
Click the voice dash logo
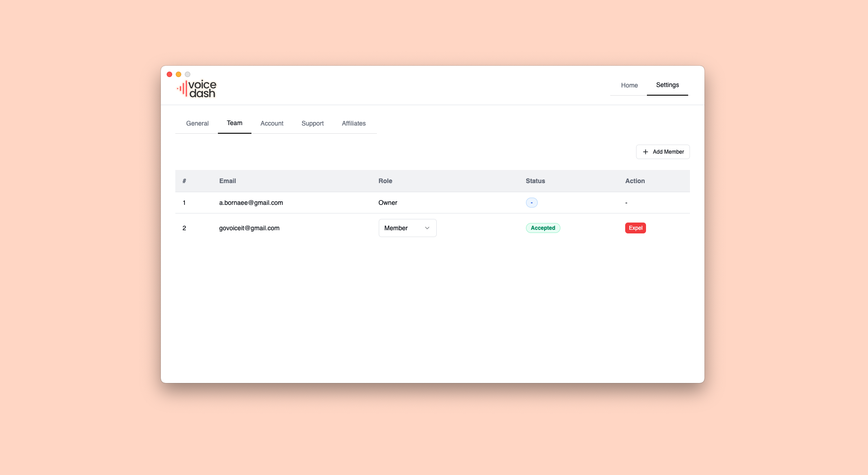pyautogui.click(x=196, y=89)
